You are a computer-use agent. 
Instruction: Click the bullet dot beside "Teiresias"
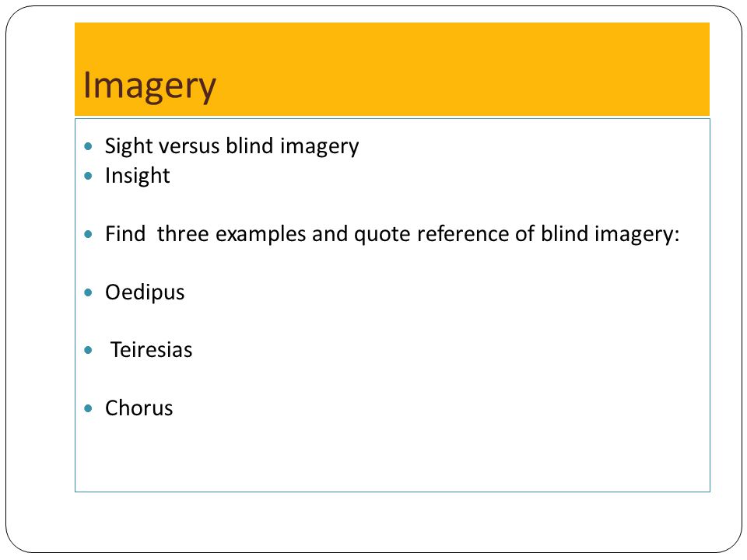88,351
